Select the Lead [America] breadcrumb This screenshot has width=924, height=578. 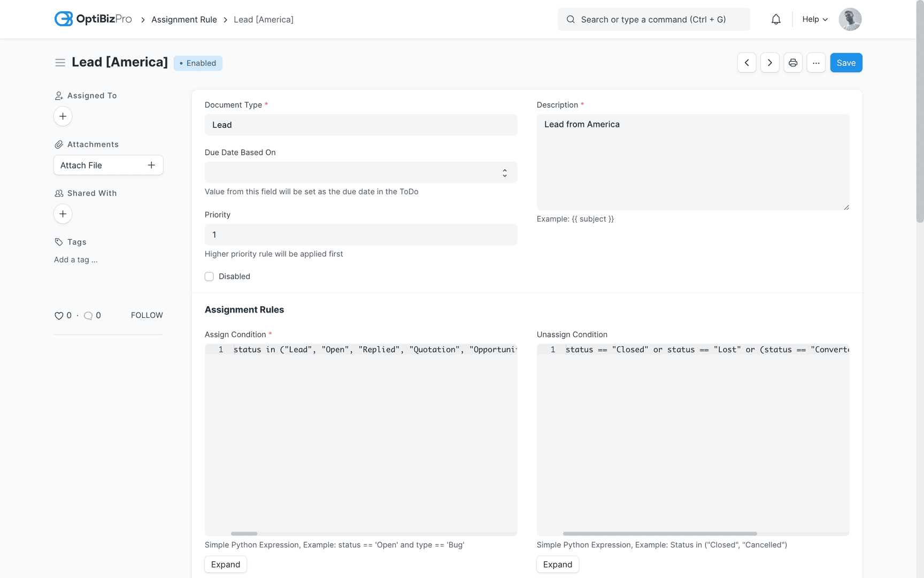click(263, 19)
